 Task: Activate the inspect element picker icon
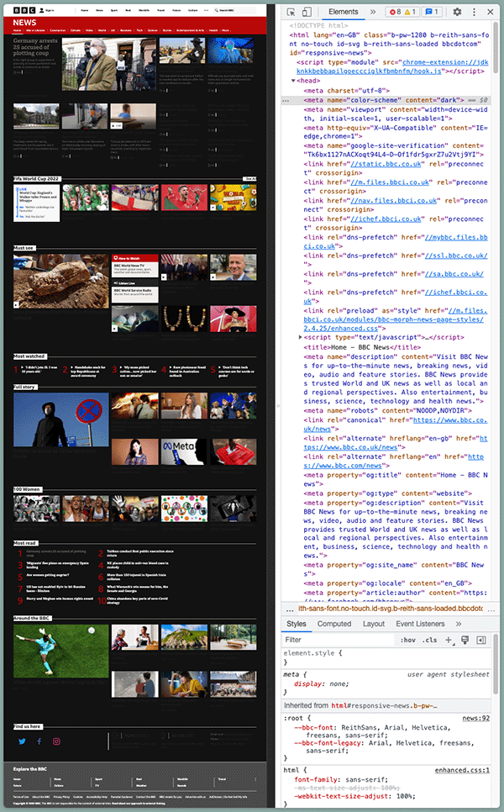click(x=291, y=12)
